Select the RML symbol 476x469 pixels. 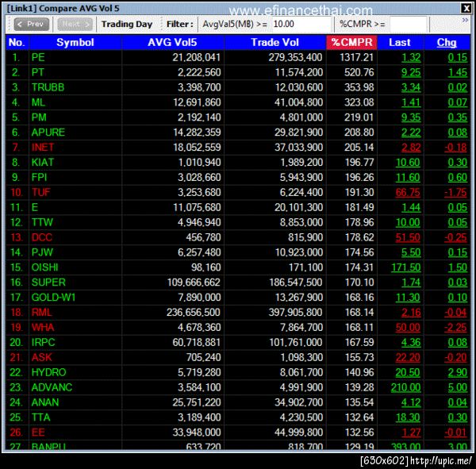click(41, 312)
